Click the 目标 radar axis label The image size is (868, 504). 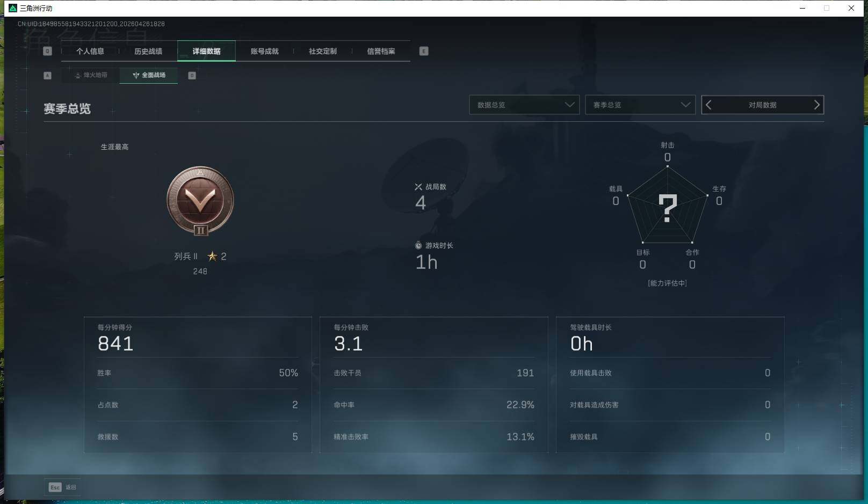(643, 252)
